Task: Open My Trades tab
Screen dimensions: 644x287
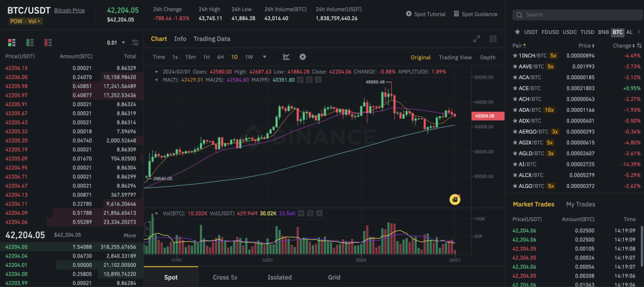Action: (x=580, y=204)
